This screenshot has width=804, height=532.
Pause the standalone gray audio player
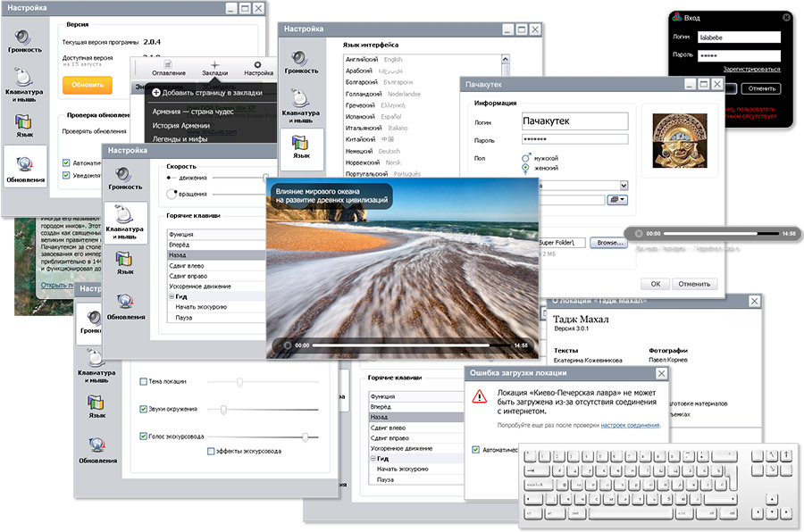[x=638, y=233]
